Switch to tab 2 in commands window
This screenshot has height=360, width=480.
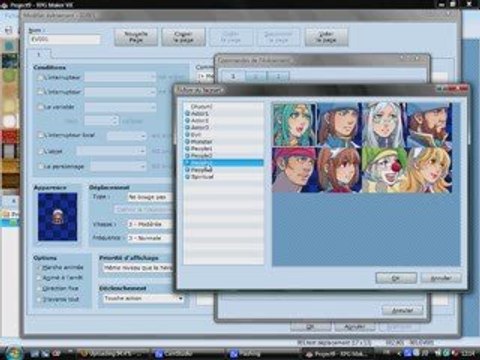pyautogui.click(x=256, y=76)
